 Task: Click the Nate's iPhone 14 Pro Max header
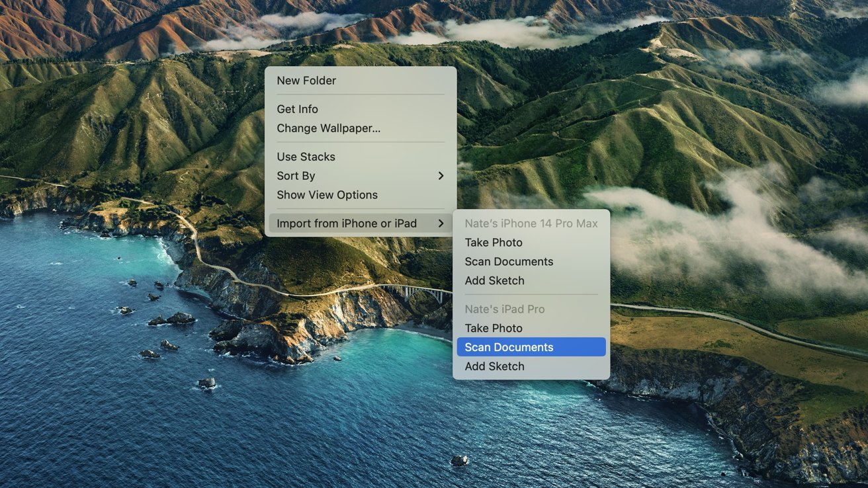(531, 224)
